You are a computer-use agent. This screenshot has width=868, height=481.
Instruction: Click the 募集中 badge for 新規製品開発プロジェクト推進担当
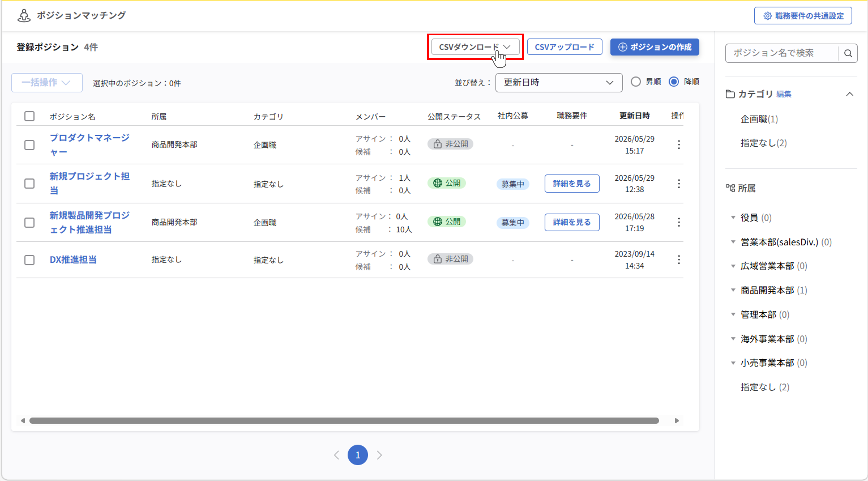(x=513, y=222)
